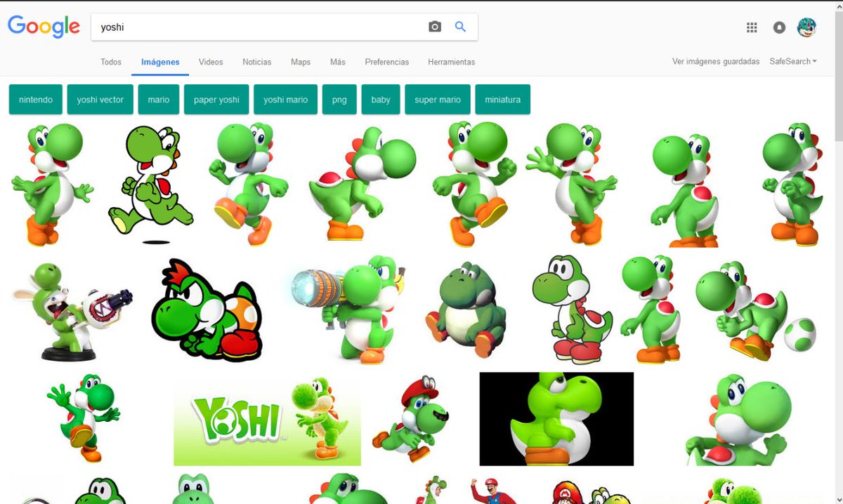Expand the Más search categories

click(337, 62)
